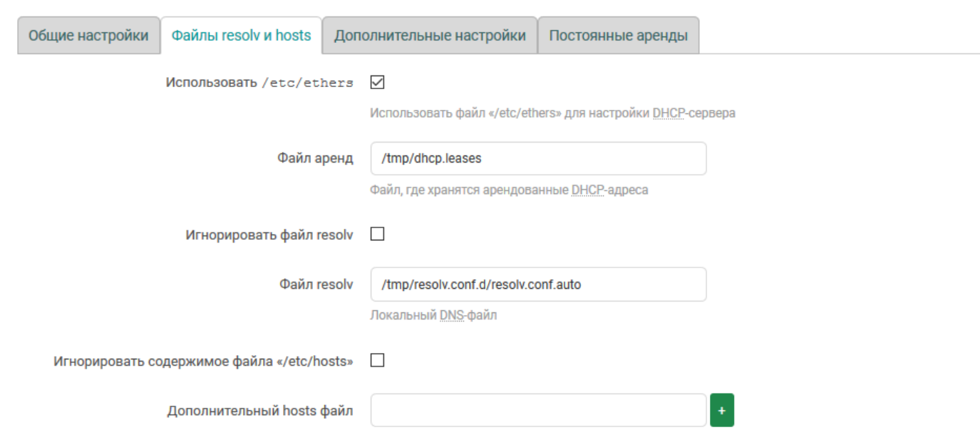Switch to the Общие настройки tab
980x435 pixels.
(x=88, y=36)
